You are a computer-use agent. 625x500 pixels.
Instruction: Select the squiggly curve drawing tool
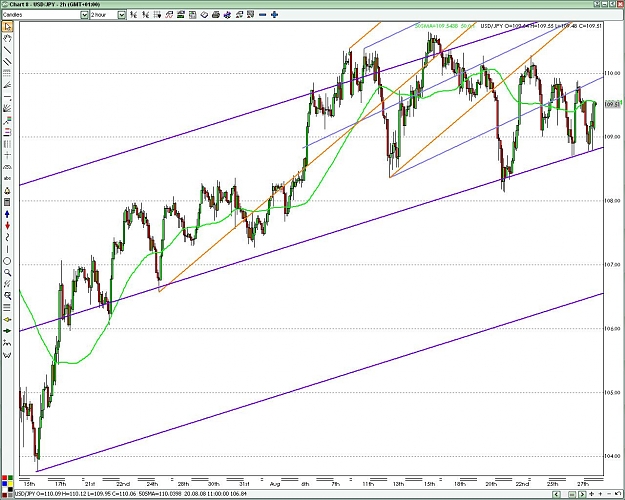click(x=7, y=238)
